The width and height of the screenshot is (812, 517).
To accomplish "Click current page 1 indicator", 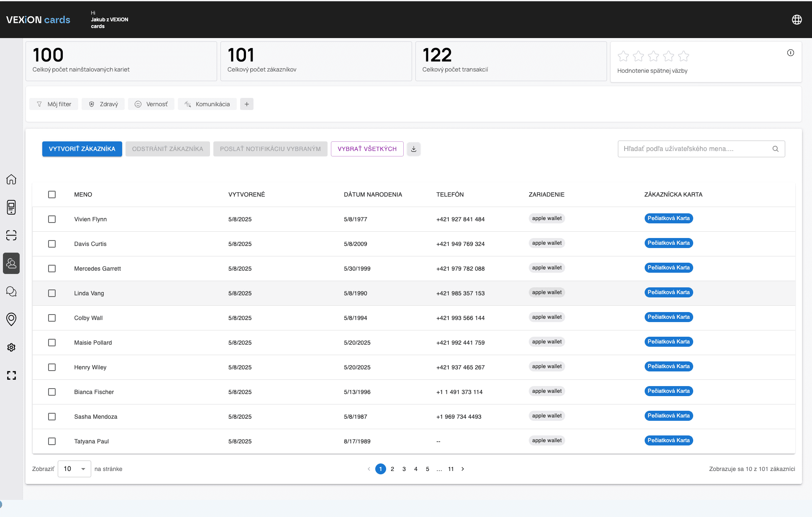I will pos(381,469).
